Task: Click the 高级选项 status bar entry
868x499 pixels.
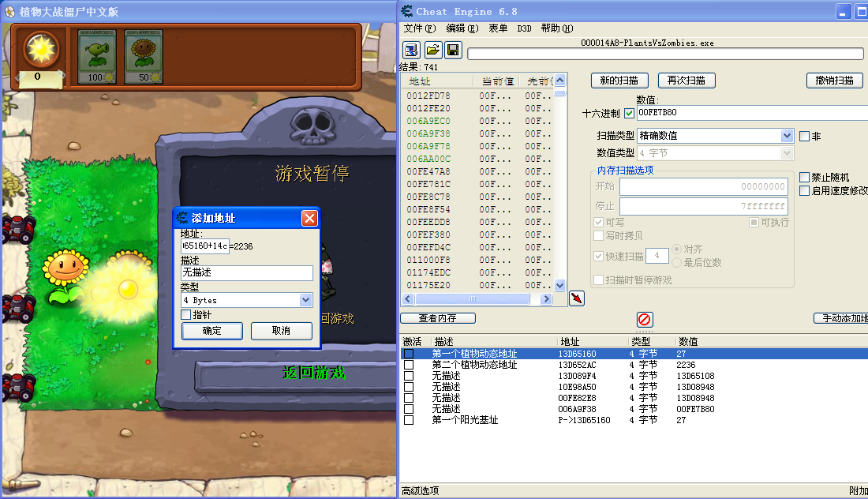Action: click(420, 490)
